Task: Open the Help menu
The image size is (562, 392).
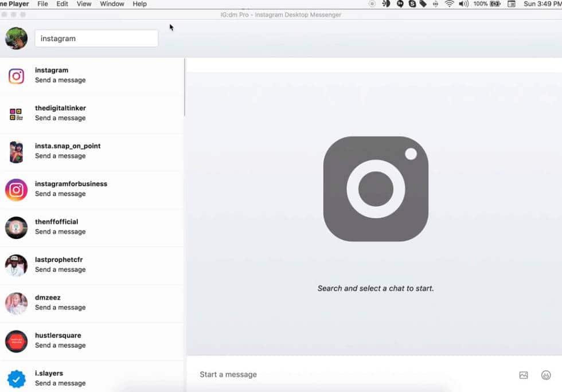Action: pyautogui.click(x=139, y=4)
